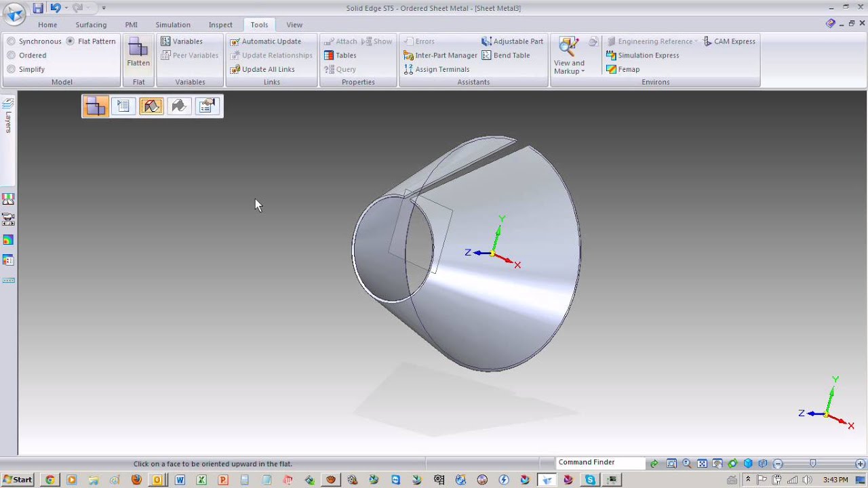Open the Adjustable Part command

tap(512, 41)
